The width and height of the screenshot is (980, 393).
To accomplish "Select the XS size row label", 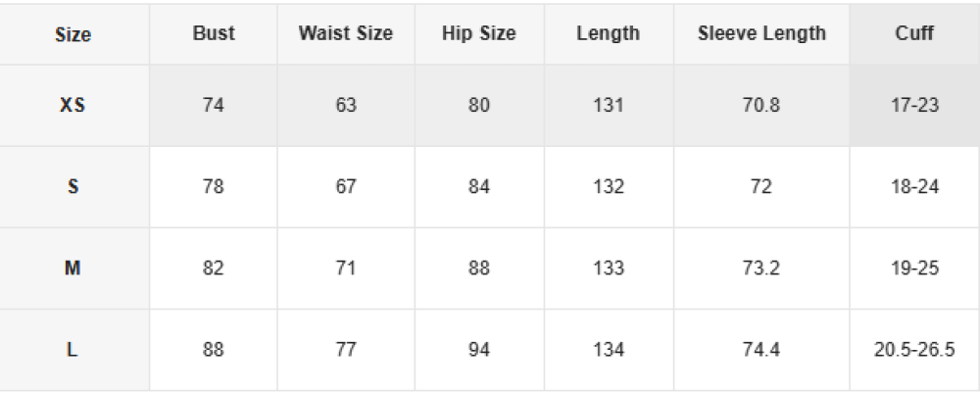I will point(73,105).
